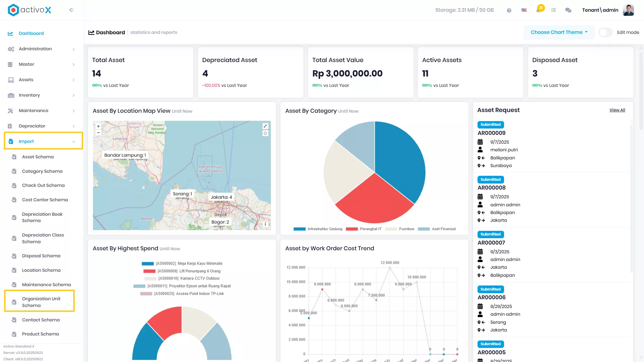Open asset request AR000009
Viewport: 644px width, 362px height.
491,133
